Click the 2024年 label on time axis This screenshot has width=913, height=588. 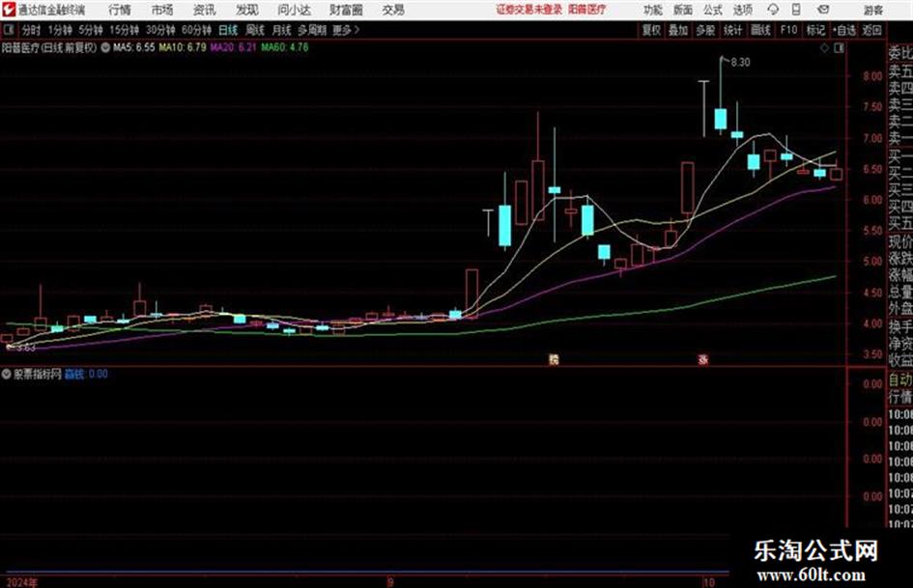click(21, 582)
